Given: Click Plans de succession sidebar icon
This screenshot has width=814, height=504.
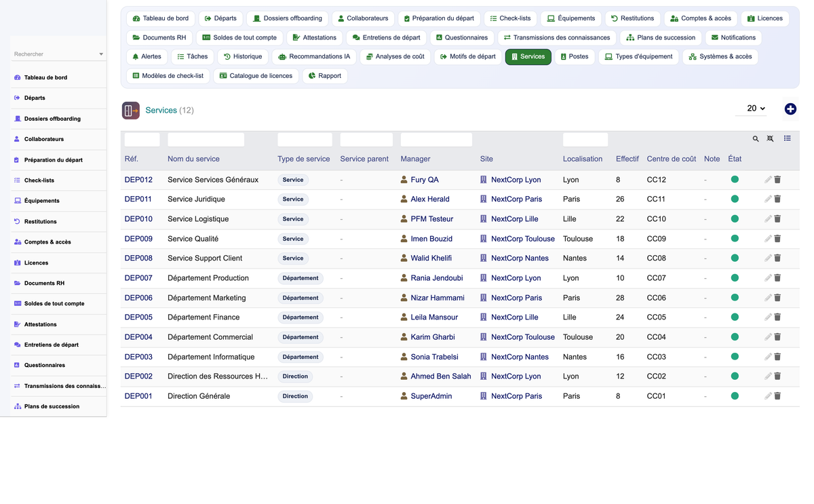Looking at the screenshot, I should [17, 406].
